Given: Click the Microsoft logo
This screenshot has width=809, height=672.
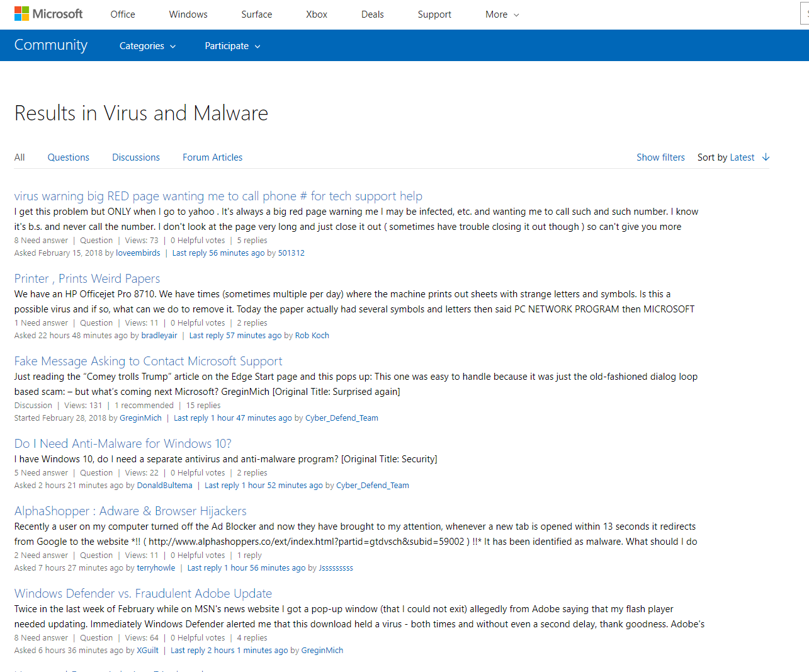Looking at the screenshot, I should (x=48, y=14).
